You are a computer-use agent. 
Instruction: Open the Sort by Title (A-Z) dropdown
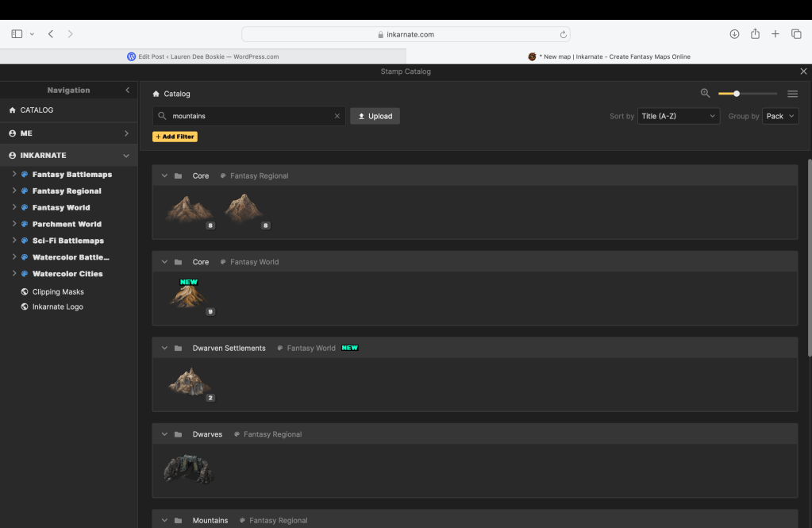tap(678, 116)
